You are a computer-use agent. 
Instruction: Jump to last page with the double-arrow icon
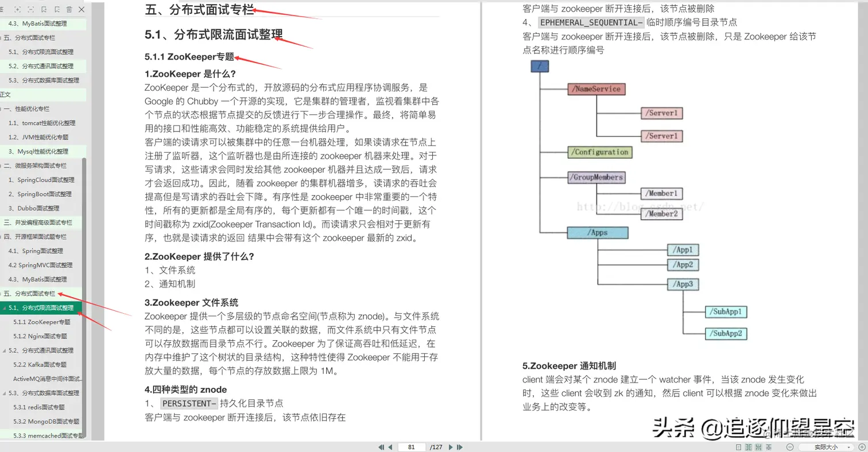pos(460,447)
